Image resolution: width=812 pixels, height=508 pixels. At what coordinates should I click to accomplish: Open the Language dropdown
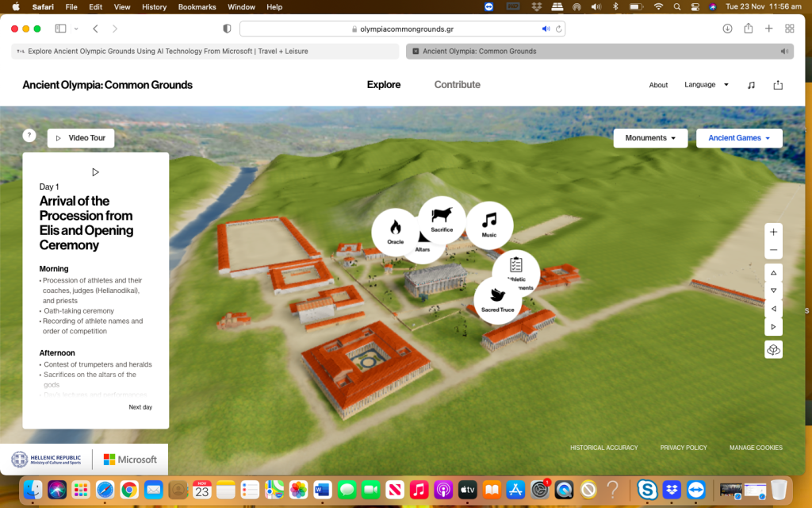coord(707,85)
